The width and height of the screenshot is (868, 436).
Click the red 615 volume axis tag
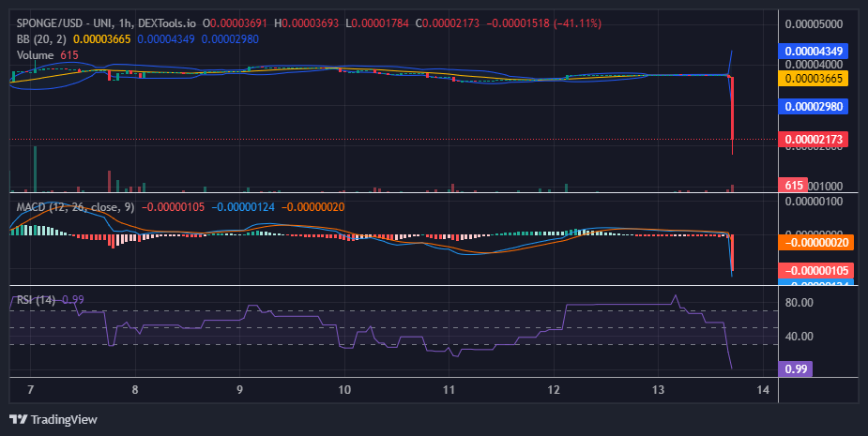point(793,185)
